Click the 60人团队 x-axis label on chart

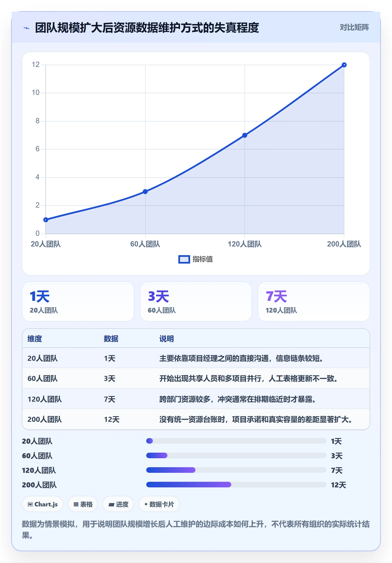(x=145, y=244)
